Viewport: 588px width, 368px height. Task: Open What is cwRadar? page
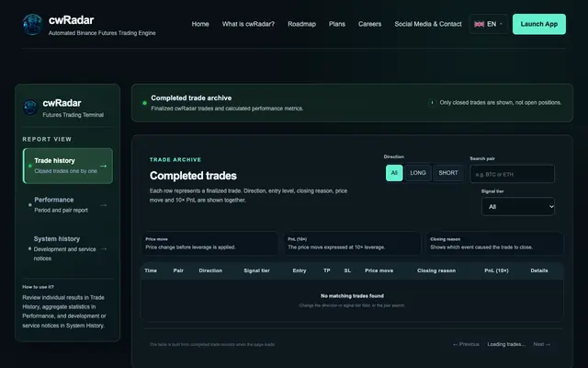click(x=248, y=24)
